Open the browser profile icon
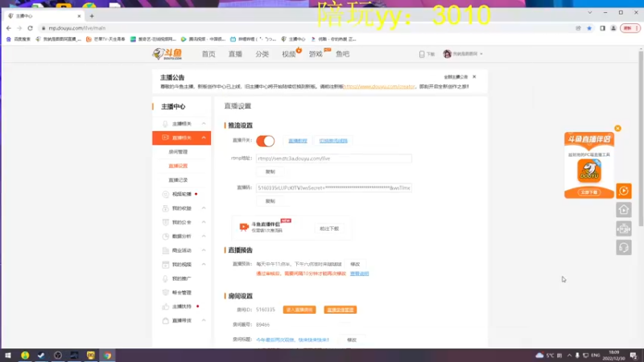644x362 pixels. click(613, 28)
